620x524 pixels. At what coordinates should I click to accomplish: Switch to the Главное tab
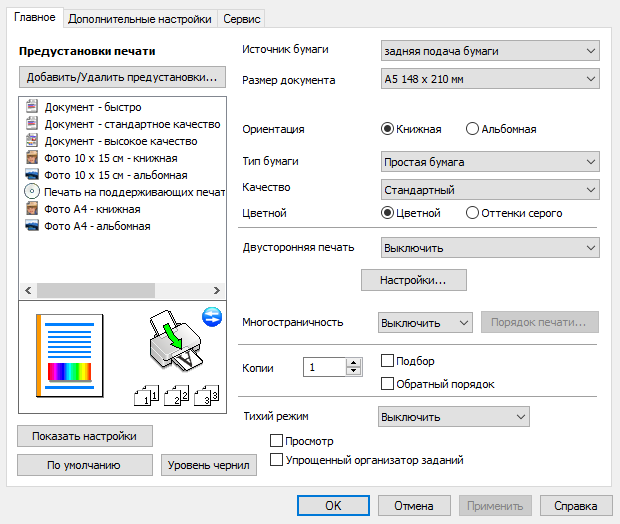pyautogui.click(x=35, y=17)
